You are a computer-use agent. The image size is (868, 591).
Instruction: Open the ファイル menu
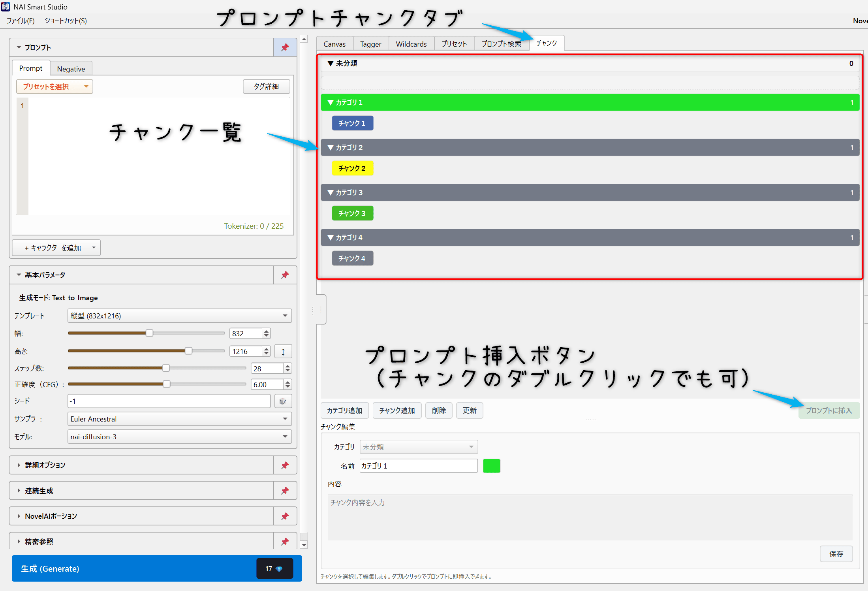tap(20, 21)
